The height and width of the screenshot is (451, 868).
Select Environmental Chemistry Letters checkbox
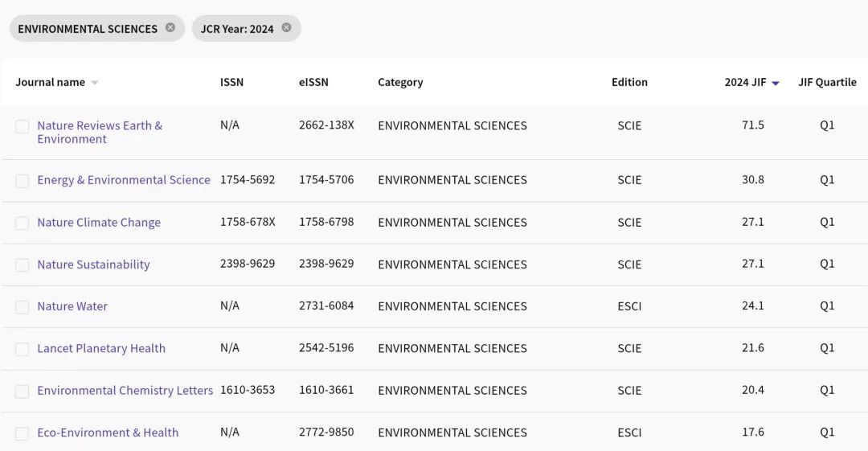[x=23, y=391]
